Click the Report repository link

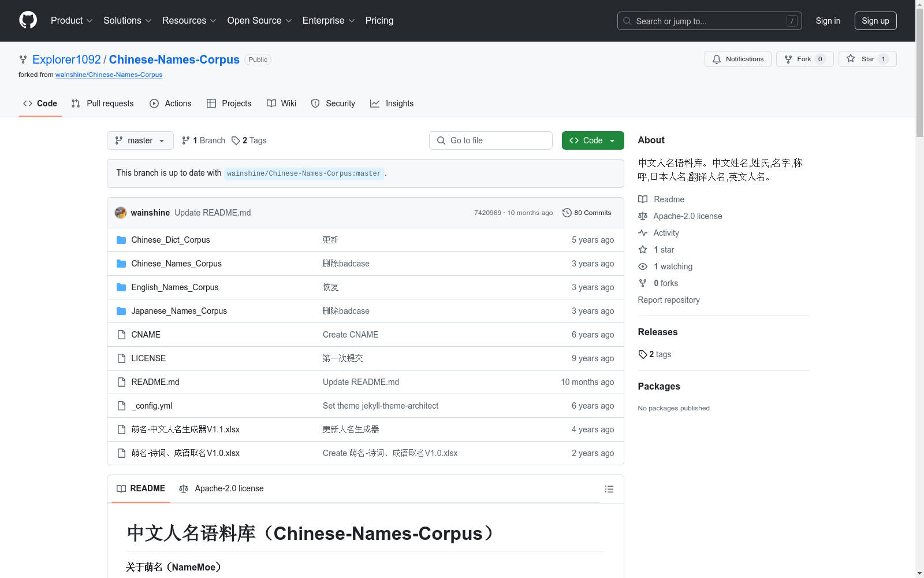point(668,300)
